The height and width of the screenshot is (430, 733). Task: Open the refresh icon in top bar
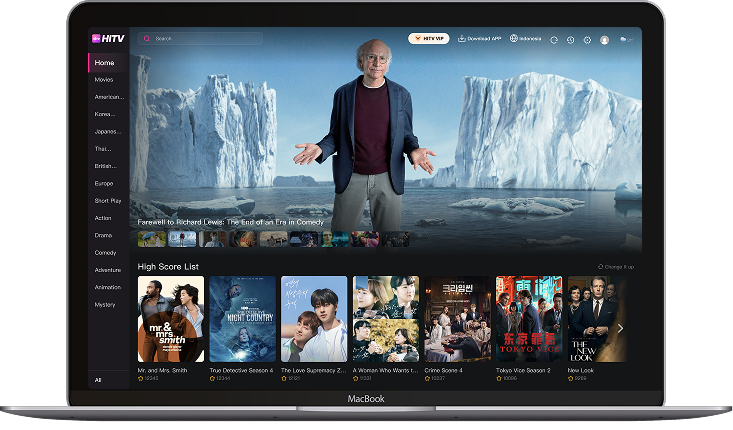554,40
